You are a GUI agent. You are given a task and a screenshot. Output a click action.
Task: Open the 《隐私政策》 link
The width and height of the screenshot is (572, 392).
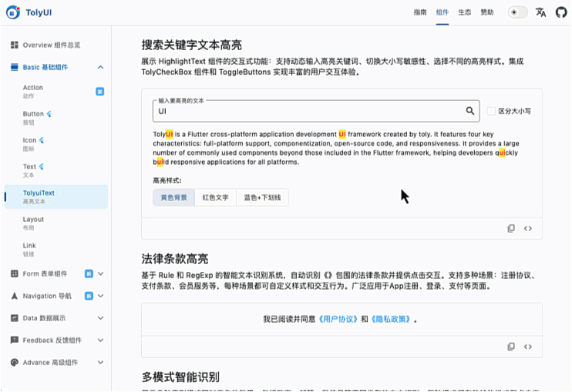[x=391, y=319]
